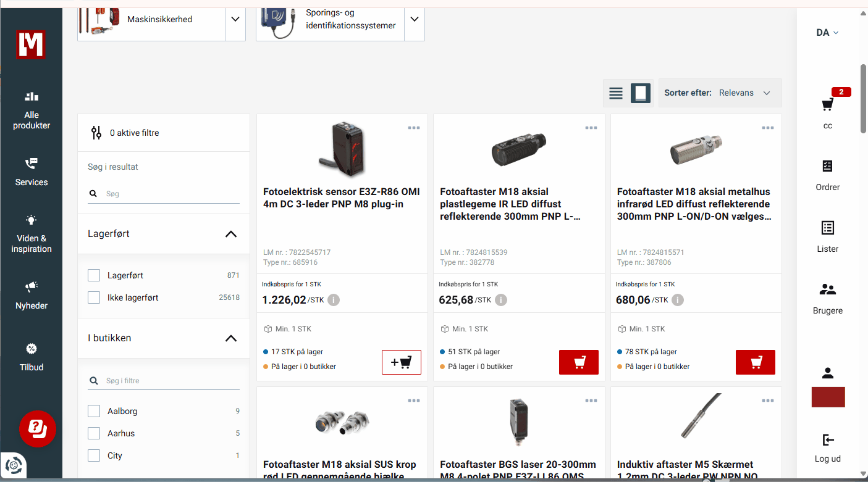The height and width of the screenshot is (482, 868).
Task: Open the shopping cart with 2 items
Action: (828, 105)
